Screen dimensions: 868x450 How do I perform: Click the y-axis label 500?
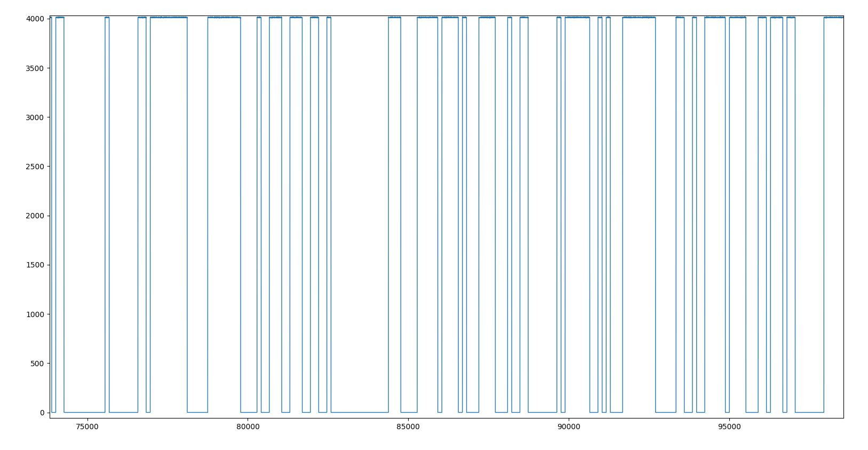coord(37,364)
